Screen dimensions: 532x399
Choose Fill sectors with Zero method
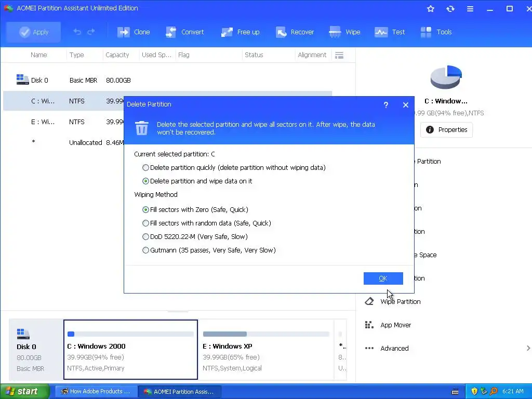pos(195,210)
